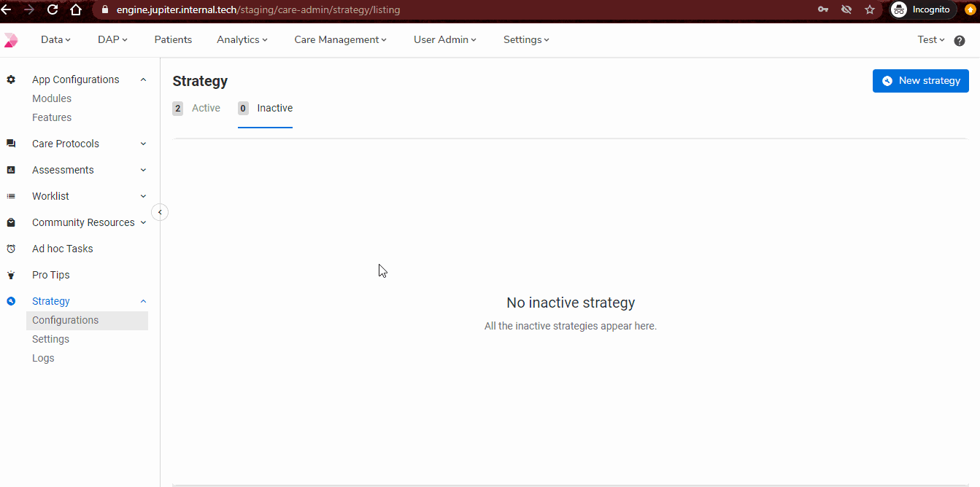The image size is (980, 487).
Task: Open the saved passwords key icon
Action: (823, 10)
